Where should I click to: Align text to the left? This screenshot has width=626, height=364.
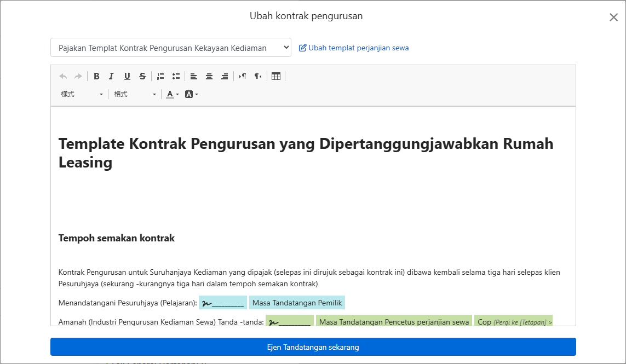194,76
